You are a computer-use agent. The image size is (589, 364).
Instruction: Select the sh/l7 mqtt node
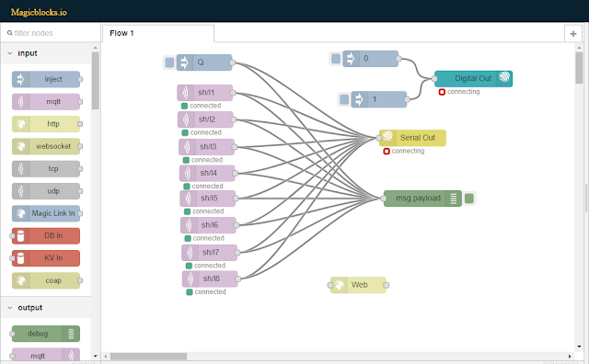click(x=210, y=252)
